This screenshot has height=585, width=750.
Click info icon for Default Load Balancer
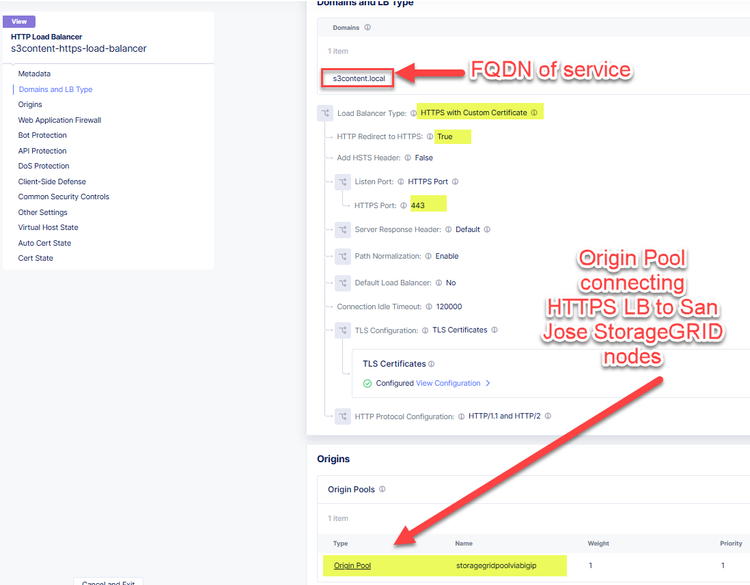pos(439,283)
